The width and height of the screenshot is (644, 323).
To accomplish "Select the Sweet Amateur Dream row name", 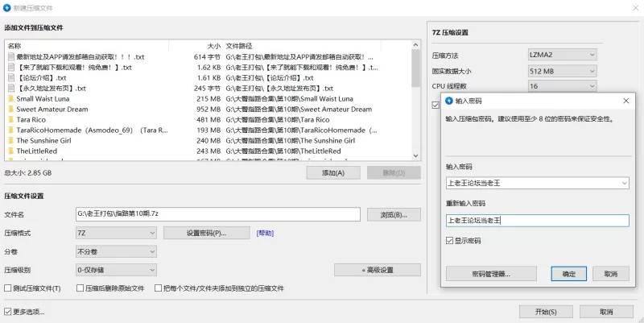I will coord(52,110).
